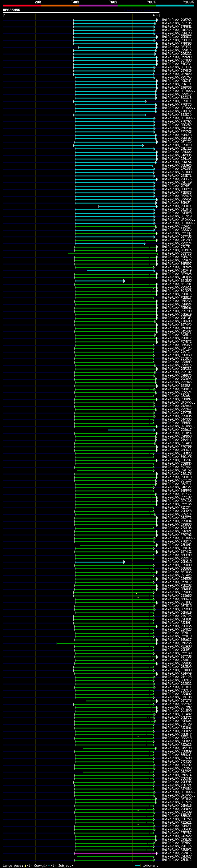Screen dimensions: 197x868
Task: Select the UniRef100_C6THY4 label
Action: [177, 433]
